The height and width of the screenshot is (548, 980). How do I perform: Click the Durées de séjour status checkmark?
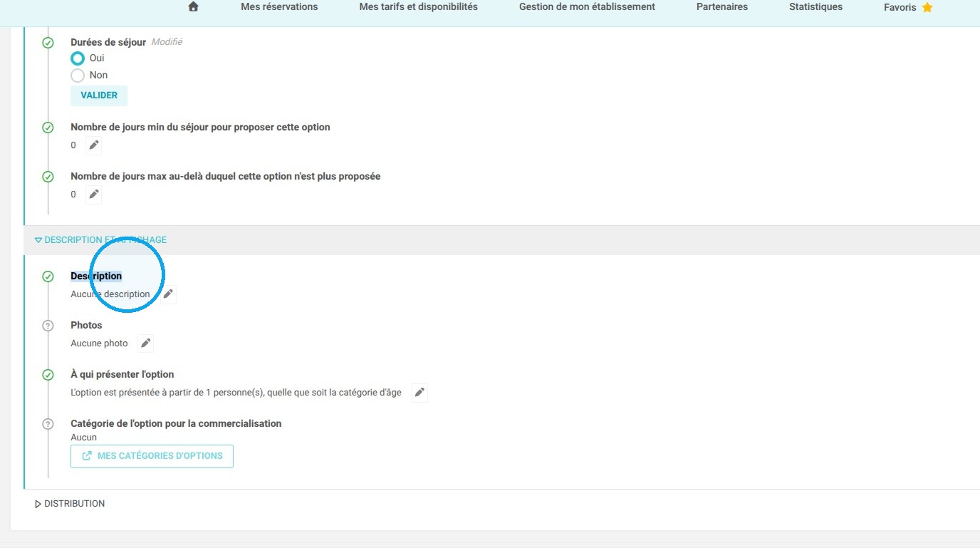48,43
